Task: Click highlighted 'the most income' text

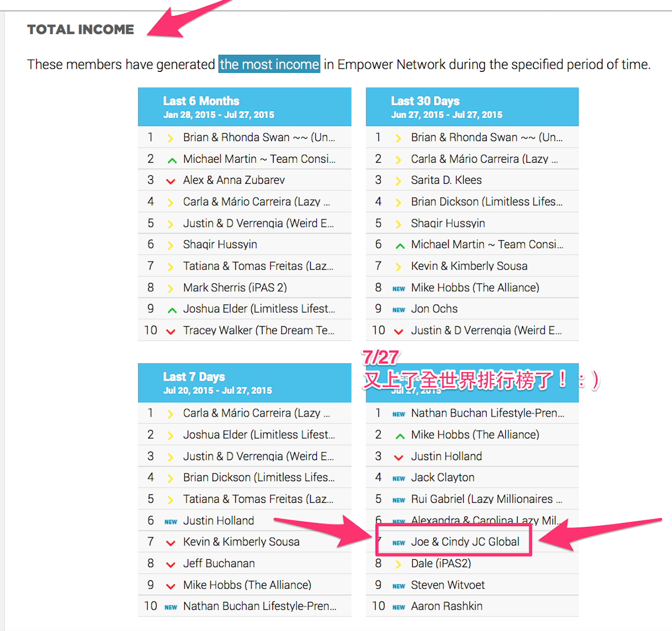Action: pos(269,64)
